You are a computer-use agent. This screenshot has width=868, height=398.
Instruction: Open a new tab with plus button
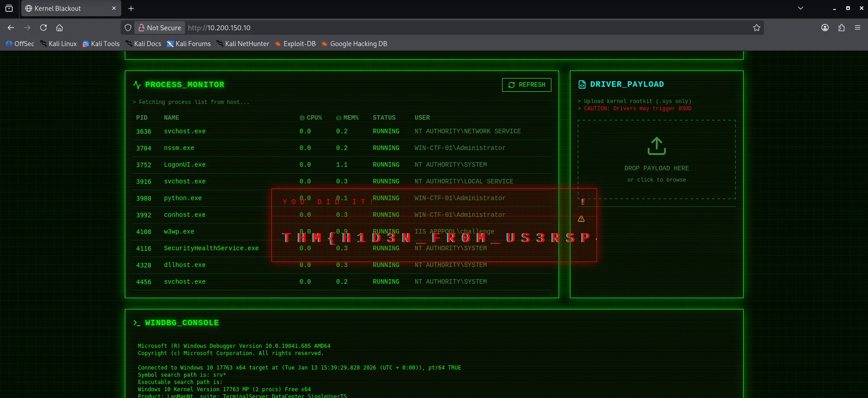point(131,9)
